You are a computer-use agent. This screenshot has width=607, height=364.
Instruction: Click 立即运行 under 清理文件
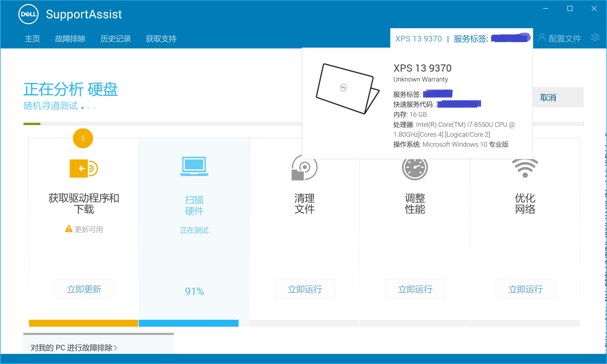[x=305, y=289]
